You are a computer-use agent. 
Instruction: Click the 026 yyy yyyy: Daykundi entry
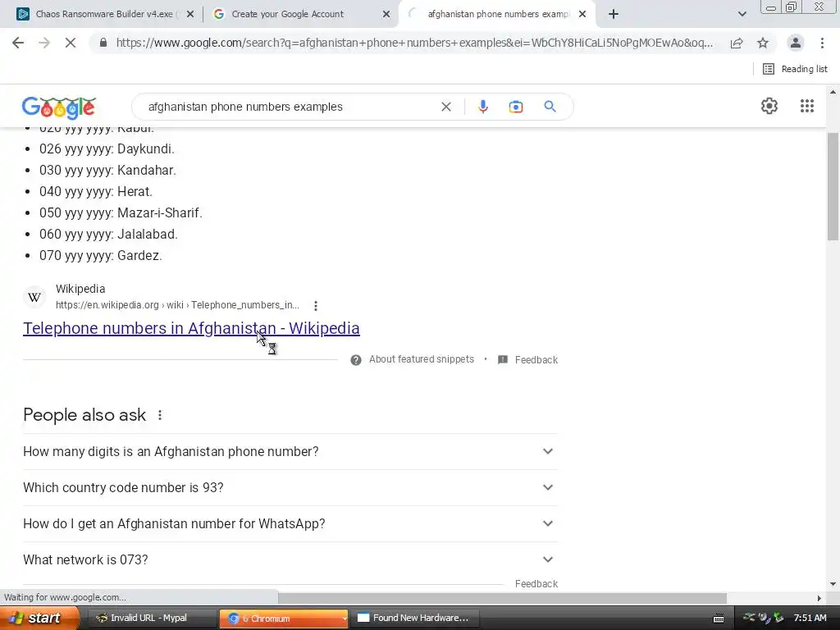tap(107, 149)
